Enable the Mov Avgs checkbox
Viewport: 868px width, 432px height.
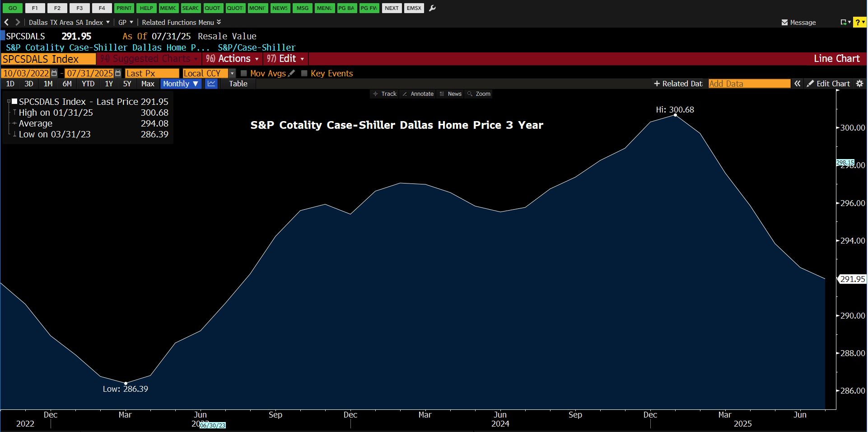(x=244, y=73)
